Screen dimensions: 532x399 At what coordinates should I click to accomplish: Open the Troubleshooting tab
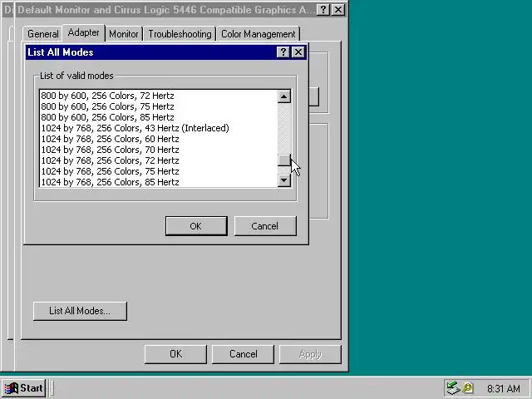tap(180, 34)
